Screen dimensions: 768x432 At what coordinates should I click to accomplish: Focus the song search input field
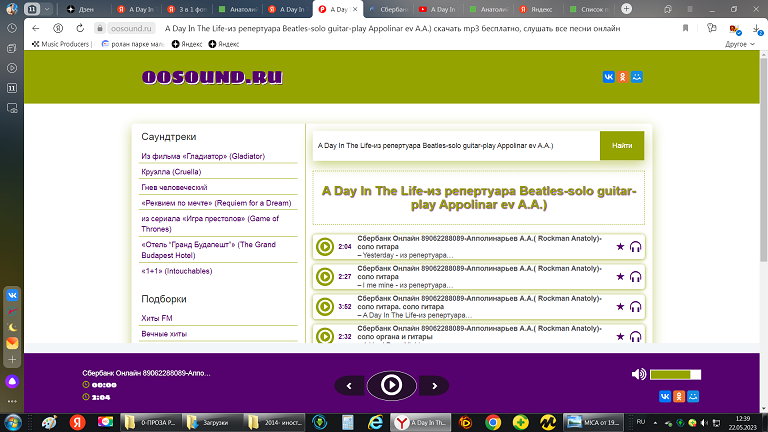[x=456, y=145]
